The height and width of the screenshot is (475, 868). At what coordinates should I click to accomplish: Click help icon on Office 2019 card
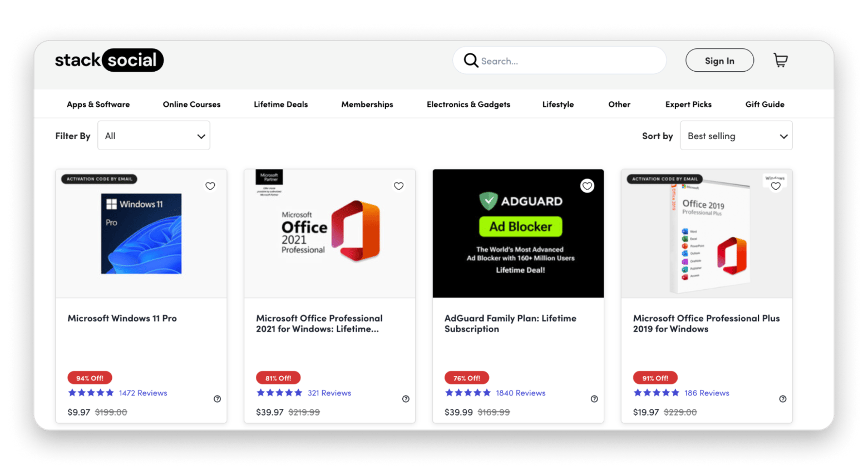pyautogui.click(x=782, y=399)
